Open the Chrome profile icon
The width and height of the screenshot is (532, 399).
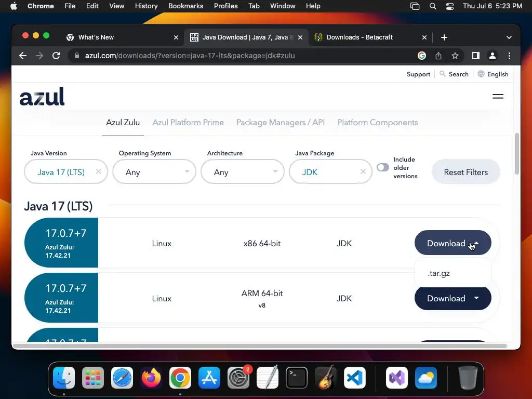493,56
